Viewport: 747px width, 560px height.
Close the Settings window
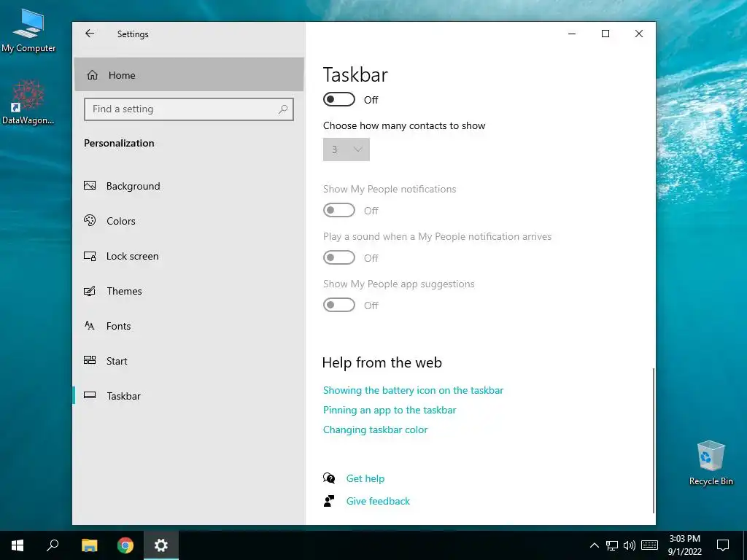(639, 34)
